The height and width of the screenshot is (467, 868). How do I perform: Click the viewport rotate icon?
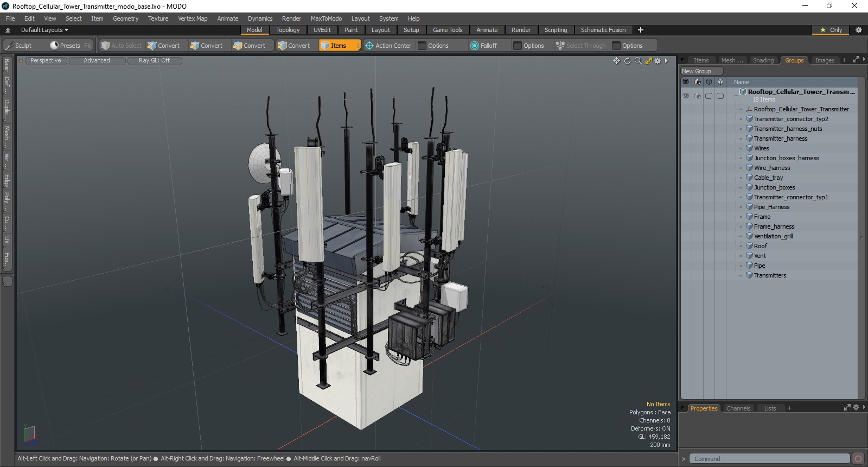tap(627, 61)
